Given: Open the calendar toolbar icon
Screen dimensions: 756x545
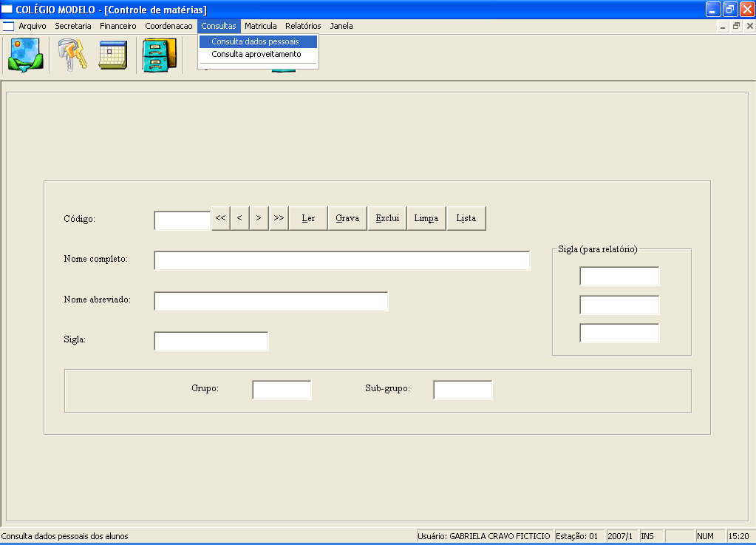Looking at the screenshot, I should click(113, 55).
